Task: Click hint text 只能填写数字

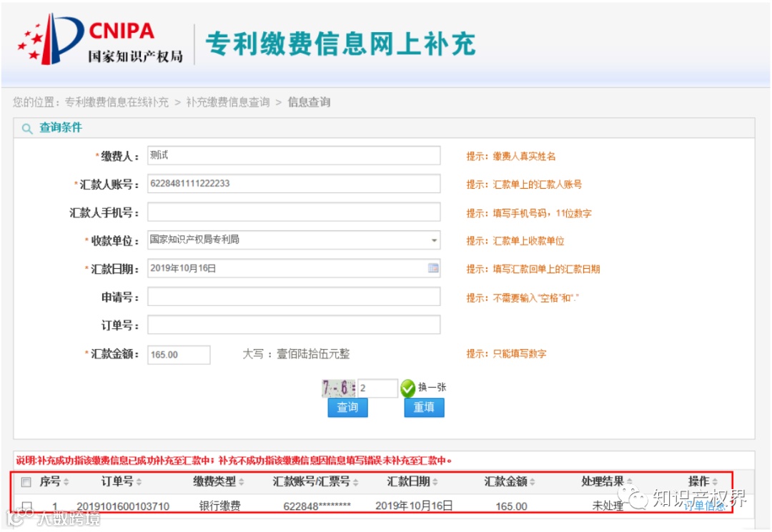Action: [520, 354]
